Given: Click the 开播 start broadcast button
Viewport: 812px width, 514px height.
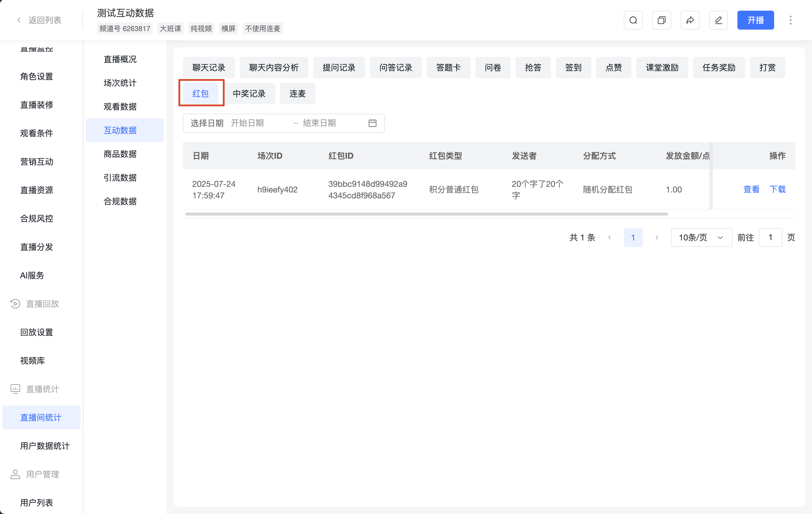Looking at the screenshot, I should [x=755, y=20].
